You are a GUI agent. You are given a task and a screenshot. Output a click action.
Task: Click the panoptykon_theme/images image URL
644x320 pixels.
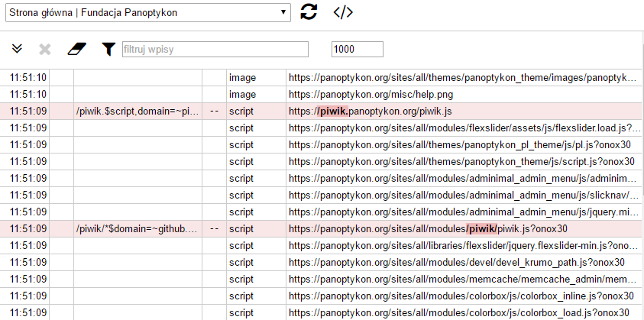pyautogui.click(x=463, y=78)
